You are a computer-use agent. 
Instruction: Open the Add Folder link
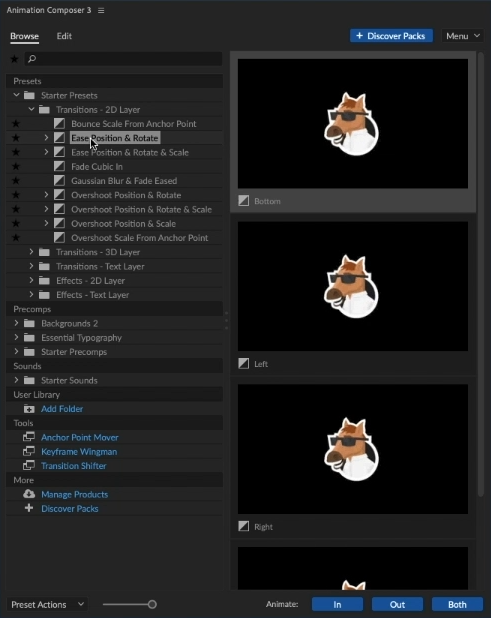62,409
